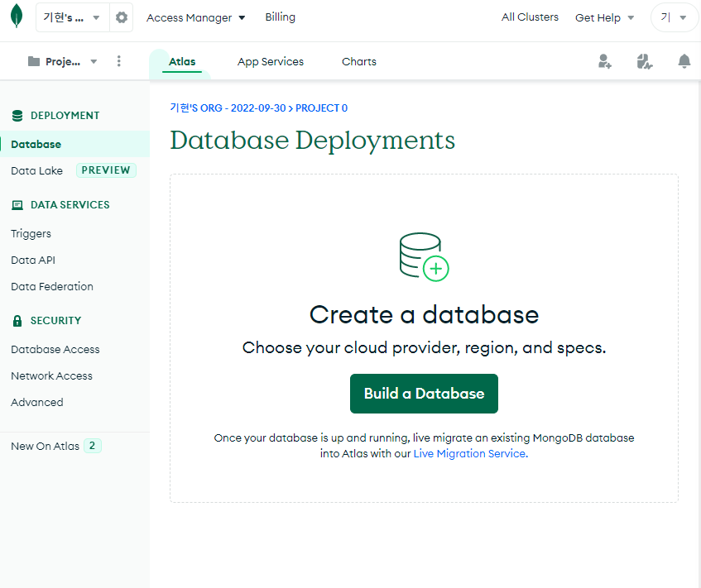Viewport: 701px width, 588px height.
Task: Click the Project folder icon
Action: pyautogui.click(x=34, y=61)
